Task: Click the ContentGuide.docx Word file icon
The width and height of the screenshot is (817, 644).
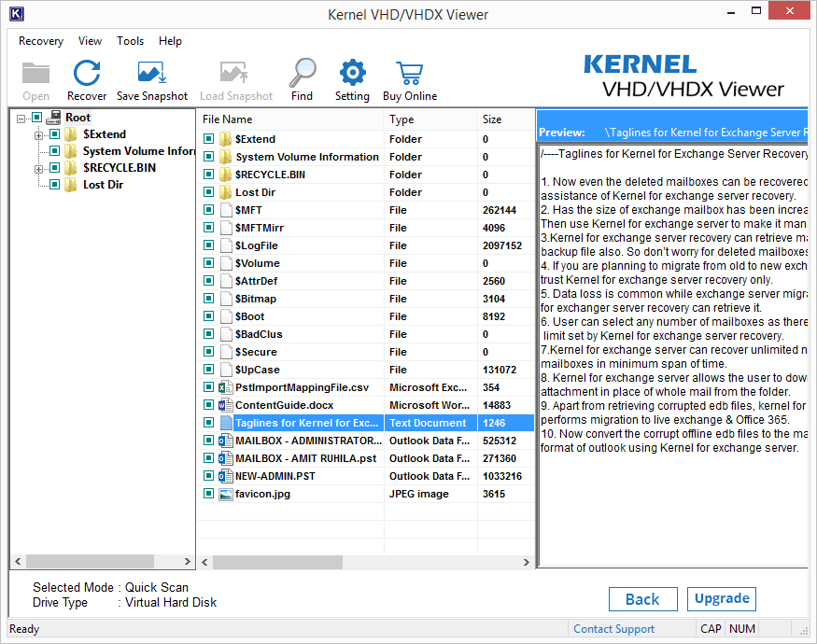Action: (225, 405)
